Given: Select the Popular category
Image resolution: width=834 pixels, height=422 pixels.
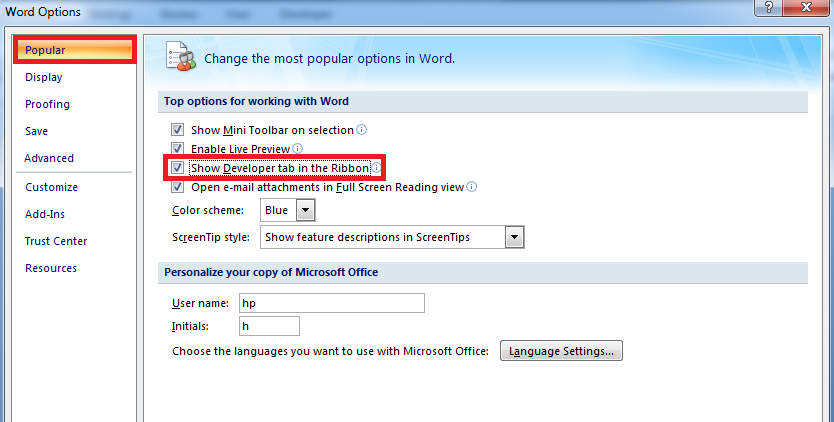Looking at the screenshot, I should (x=74, y=50).
